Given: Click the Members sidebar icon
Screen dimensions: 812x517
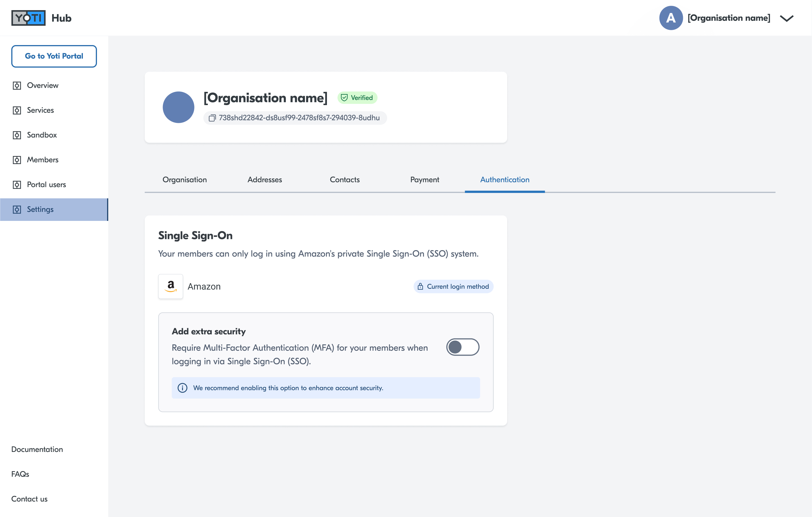Looking at the screenshot, I should tap(17, 160).
